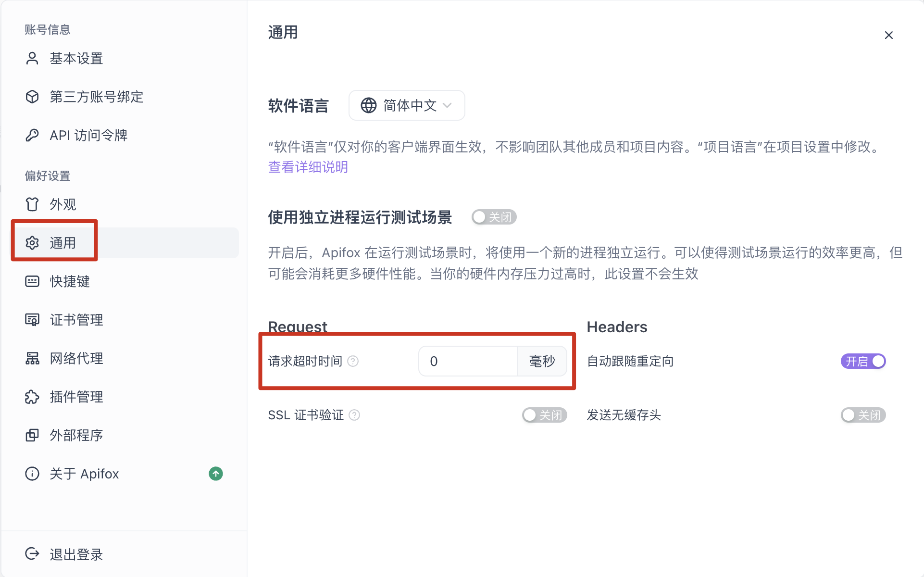Open 证书管理 certificate management
This screenshot has height=577, width=924.
pyautogui.click(x=75, y=319)
